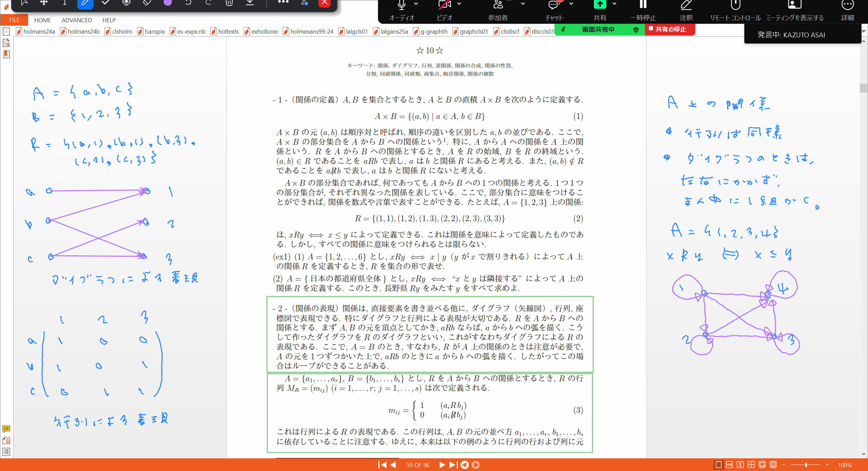Select the spotlight annotation tool
The height and width of the screenshot is (471, 868).
126,3
